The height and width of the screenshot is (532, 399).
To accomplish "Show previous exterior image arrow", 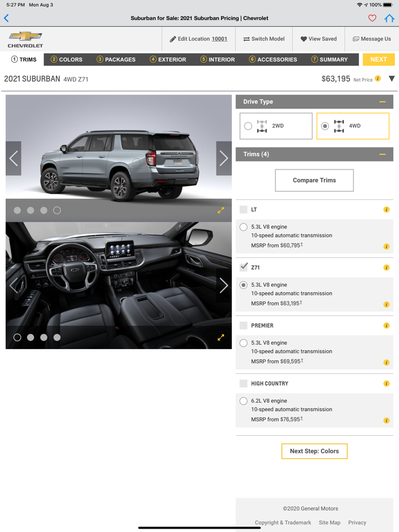I will point(14,158).
